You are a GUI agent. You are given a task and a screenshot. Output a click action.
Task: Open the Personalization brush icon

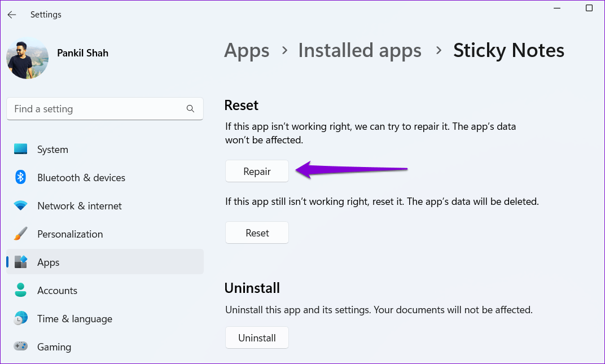click(20, 234)
